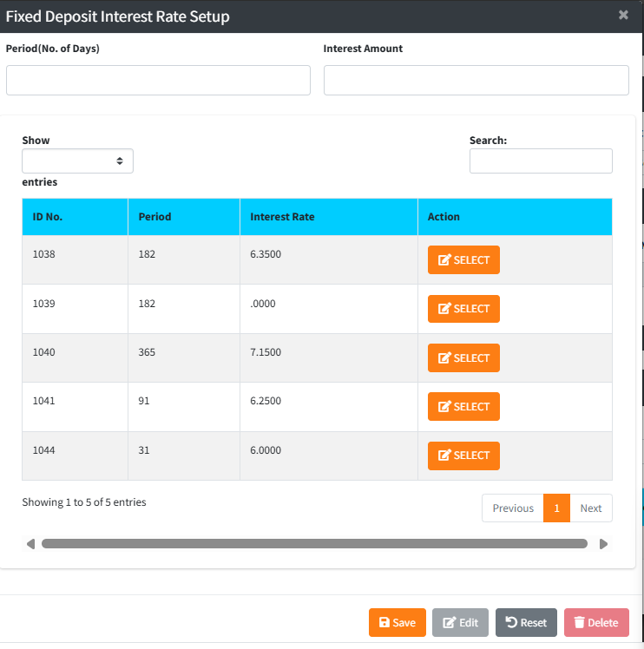This screenshot has width=644, height=649.
Task: Click into the Interest Amount input
Action: pyautogui.click(x=476, y=80)
